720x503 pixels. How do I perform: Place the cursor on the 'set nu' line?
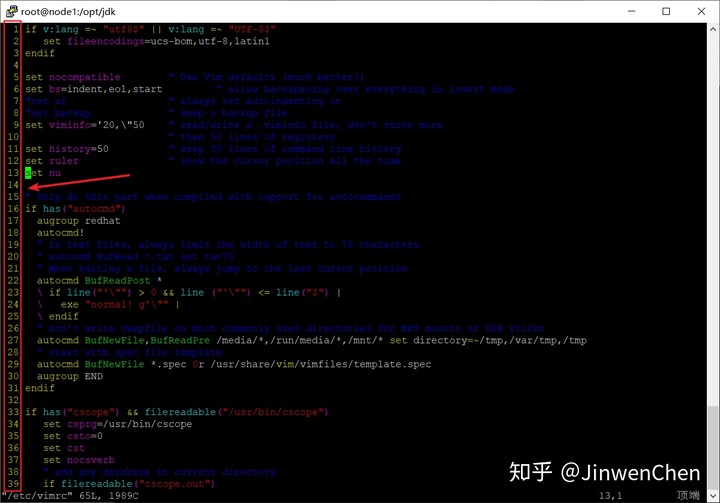click(43, 173)
